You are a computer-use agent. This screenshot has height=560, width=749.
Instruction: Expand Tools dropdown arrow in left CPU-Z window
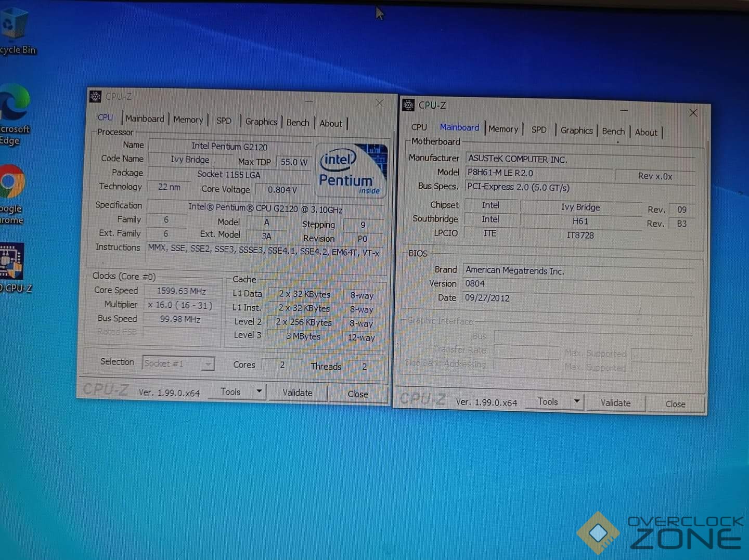(259, 391)
